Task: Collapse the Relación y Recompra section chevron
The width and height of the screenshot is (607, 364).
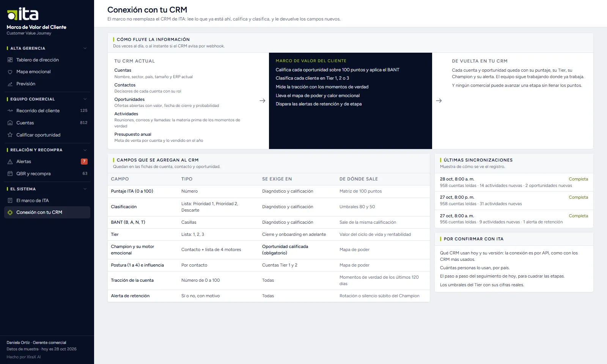Action: tap(85, 150)
